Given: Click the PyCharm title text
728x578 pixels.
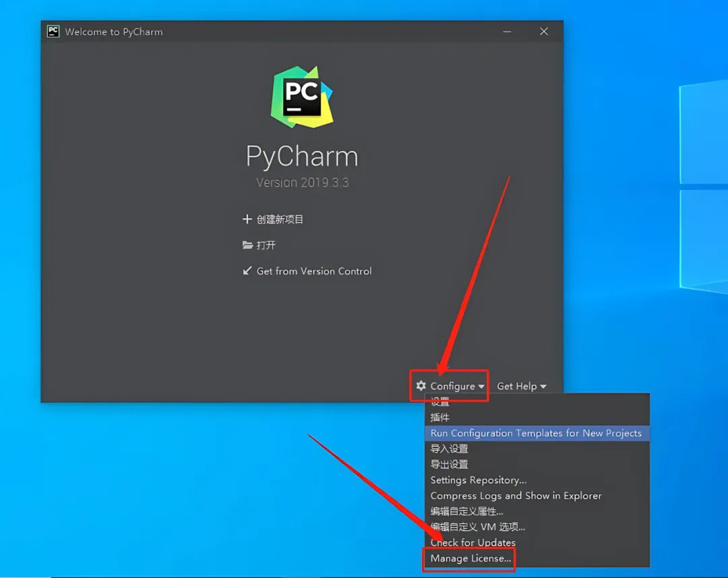Looking at the screenshot, I should click(302, 156).
